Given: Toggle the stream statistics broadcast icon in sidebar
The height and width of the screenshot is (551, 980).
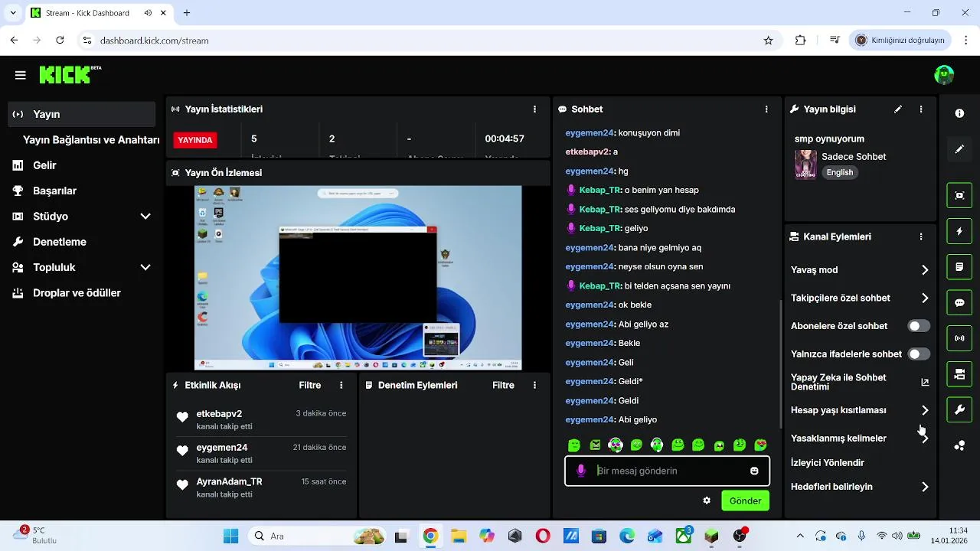Looking at the screenshot, I should tap(959, 338).
